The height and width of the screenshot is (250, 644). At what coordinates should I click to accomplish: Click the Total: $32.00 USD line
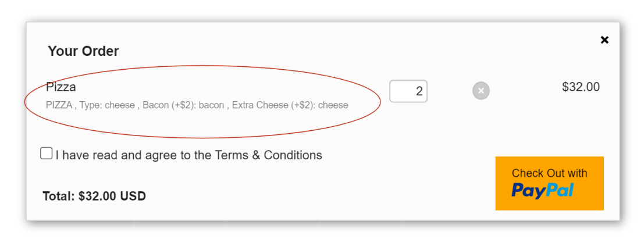click(x=94, y=196)
